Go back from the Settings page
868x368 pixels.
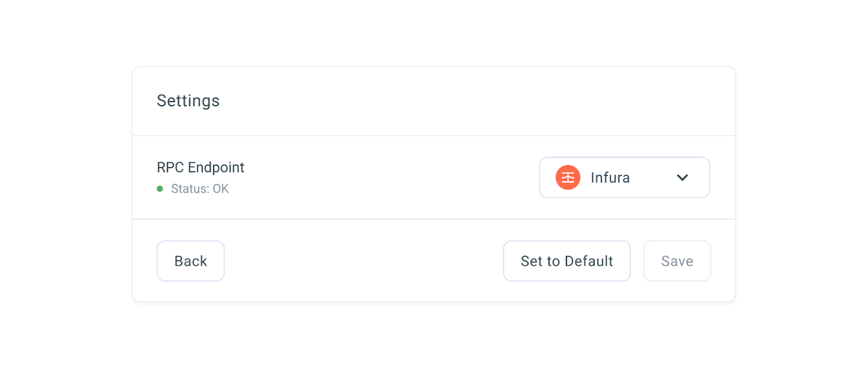tap(190, 261)
